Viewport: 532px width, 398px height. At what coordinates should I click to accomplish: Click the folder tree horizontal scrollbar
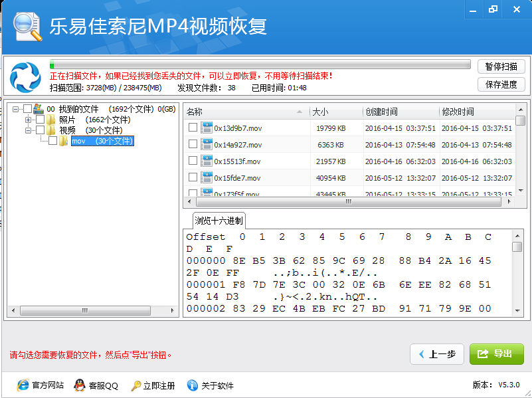point(93,310)
